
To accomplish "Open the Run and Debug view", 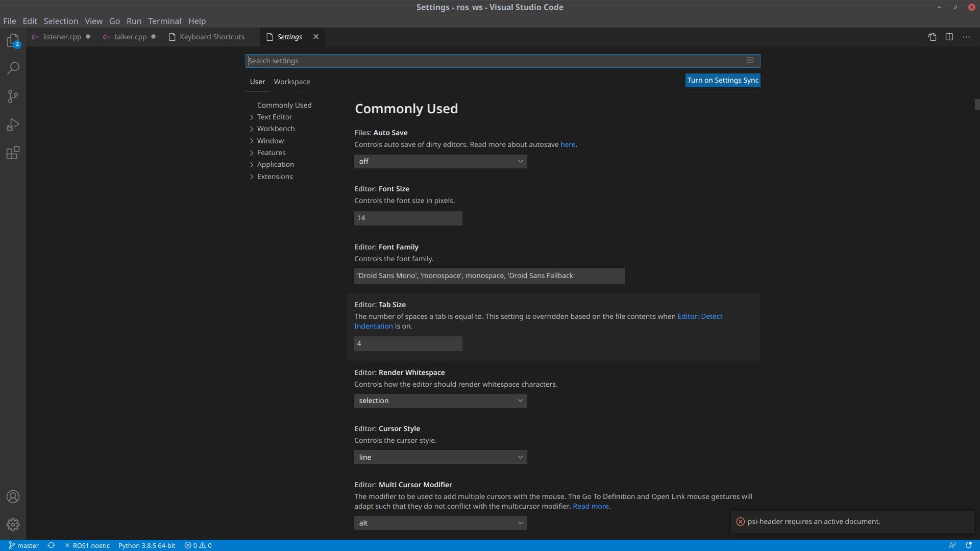I will pyautogui.click(x=13, y=125).
